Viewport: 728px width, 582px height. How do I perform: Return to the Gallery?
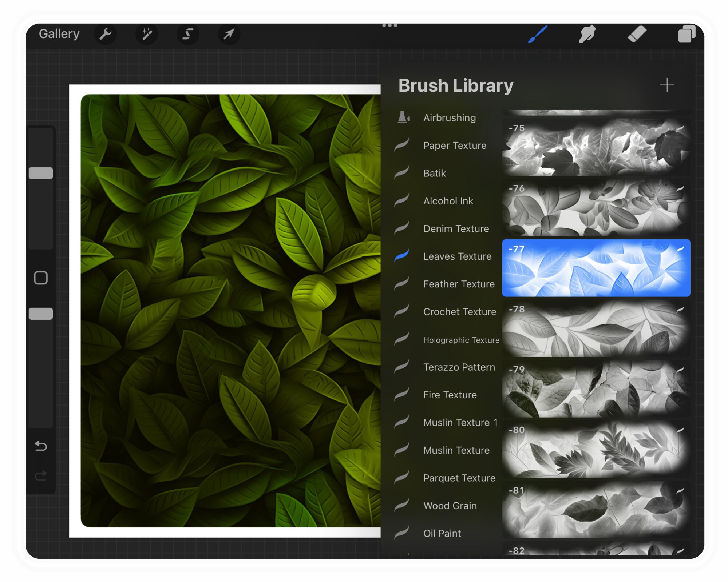(59, 33)
